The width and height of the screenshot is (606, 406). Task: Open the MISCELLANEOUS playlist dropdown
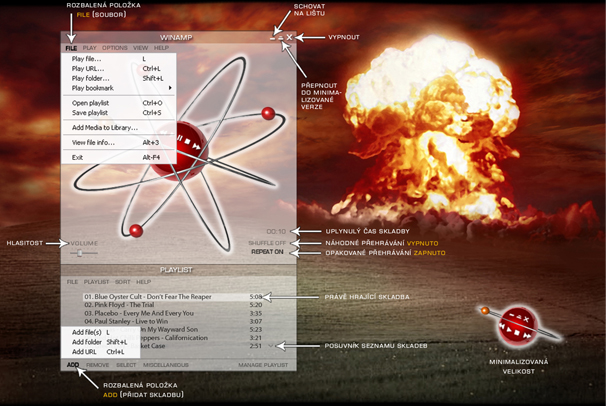pyautogui.click(x=165, y=365)
